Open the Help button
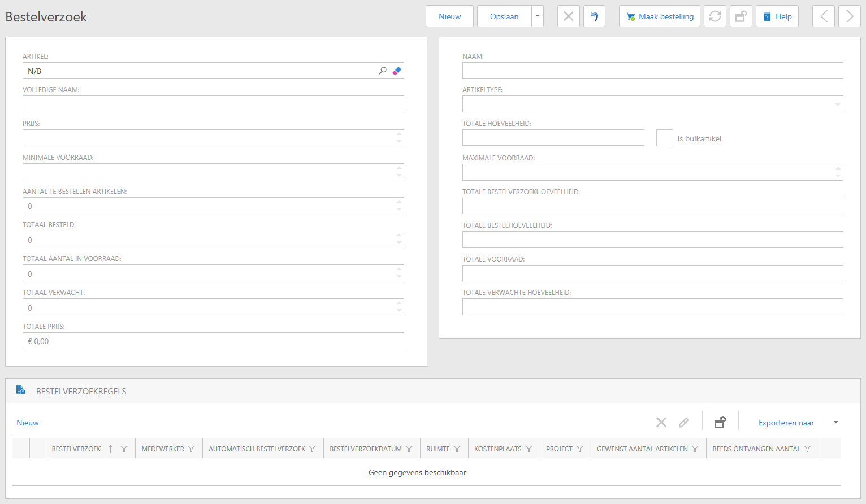866x504 pixels. click(x=777, y=16)
